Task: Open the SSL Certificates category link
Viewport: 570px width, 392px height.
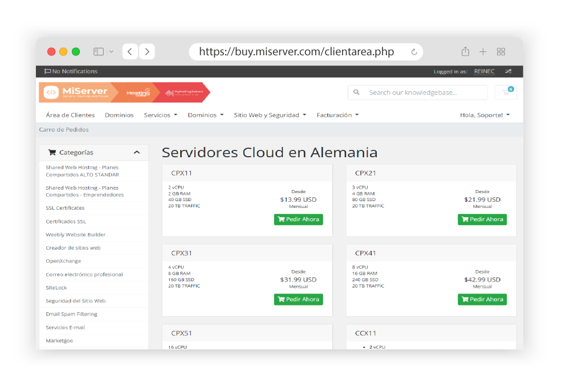Action: [x=64, y=207]
